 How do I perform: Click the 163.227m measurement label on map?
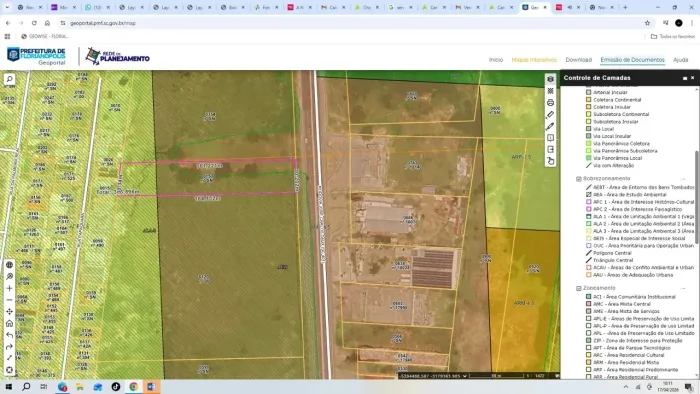click(209, 166)
